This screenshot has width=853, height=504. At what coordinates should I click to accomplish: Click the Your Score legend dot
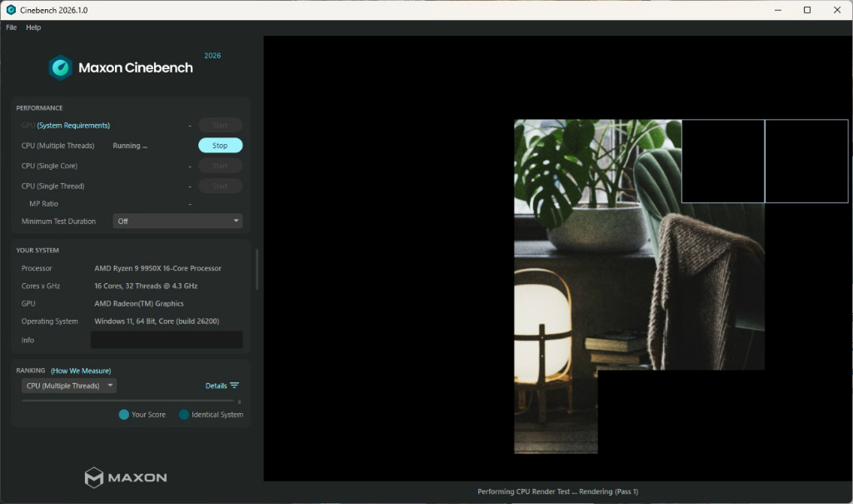coord(124,415)
